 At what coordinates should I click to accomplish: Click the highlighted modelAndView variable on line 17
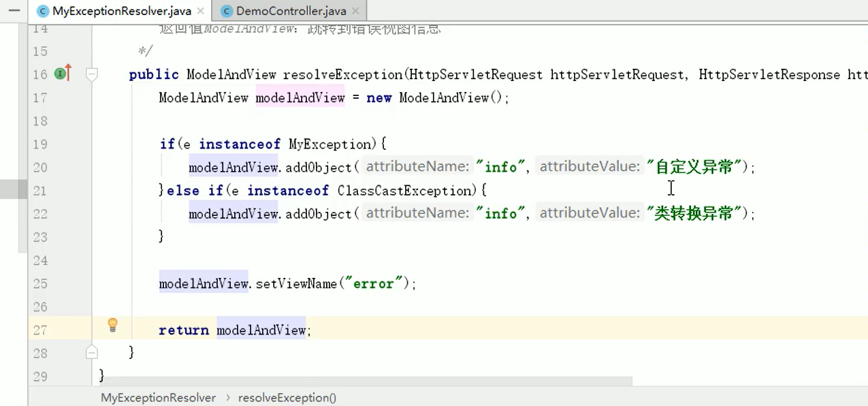(x=300, y=97)
